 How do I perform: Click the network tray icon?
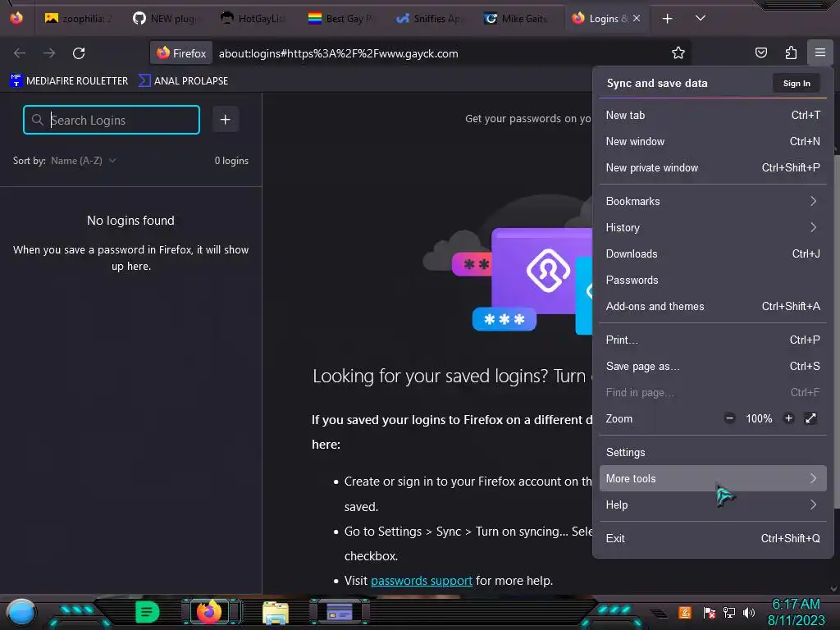pyautogui.click(x=729, y=612)
